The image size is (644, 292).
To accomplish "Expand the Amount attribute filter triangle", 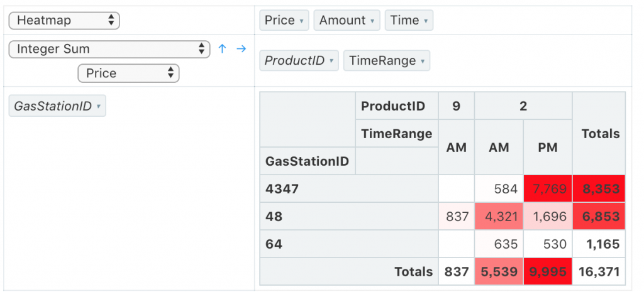I will 373,21.
